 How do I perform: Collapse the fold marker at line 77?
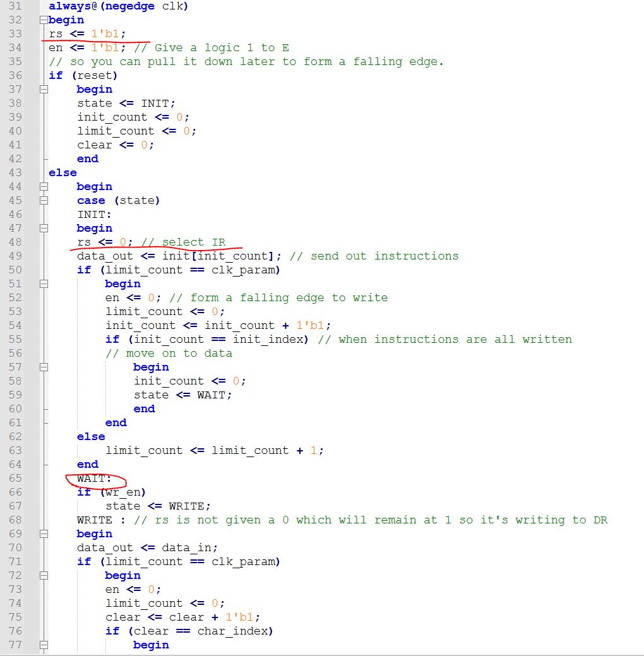coord(44,645)
